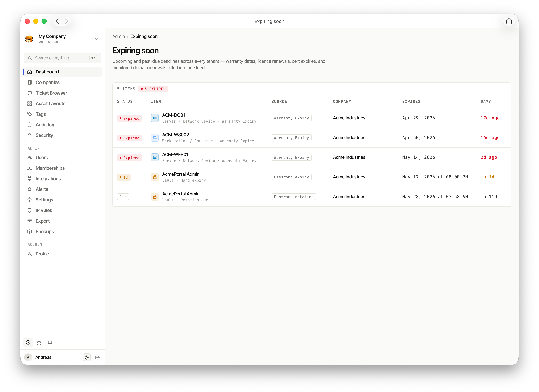Click the Memberships network icon

[x=30, y=168]
